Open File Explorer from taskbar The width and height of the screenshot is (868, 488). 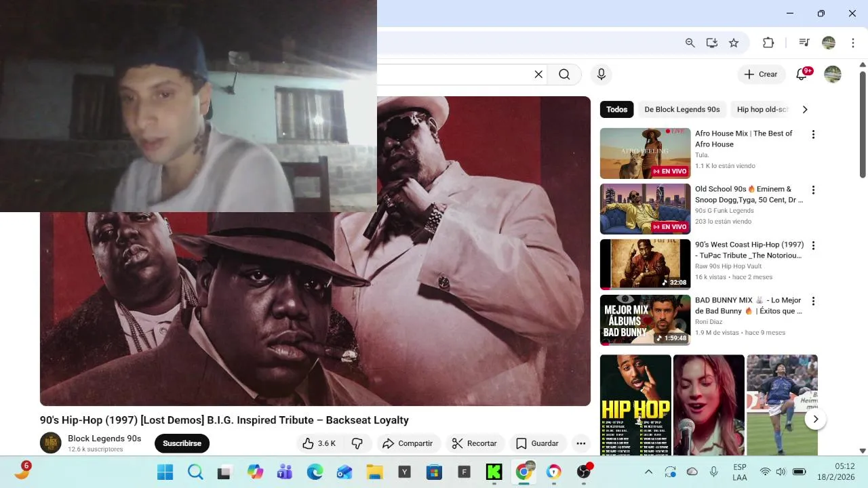click(374, 472)
